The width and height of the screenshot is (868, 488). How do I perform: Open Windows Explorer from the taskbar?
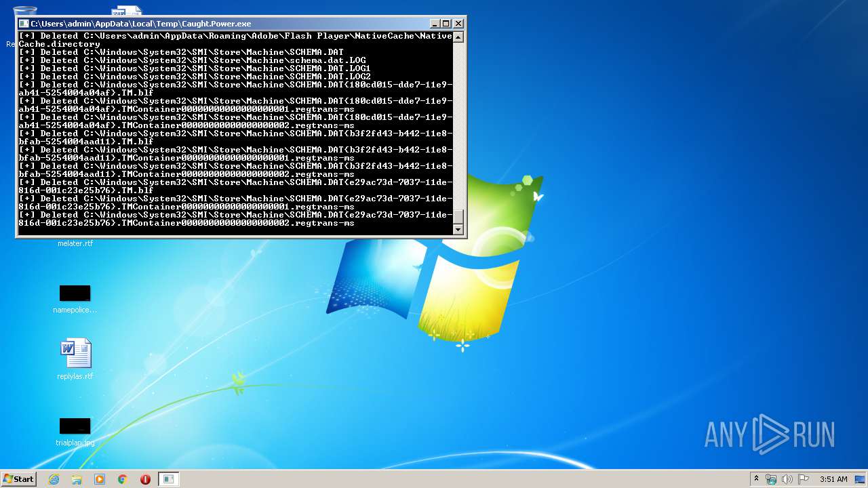pyautogui.click(x=77, y=479)
